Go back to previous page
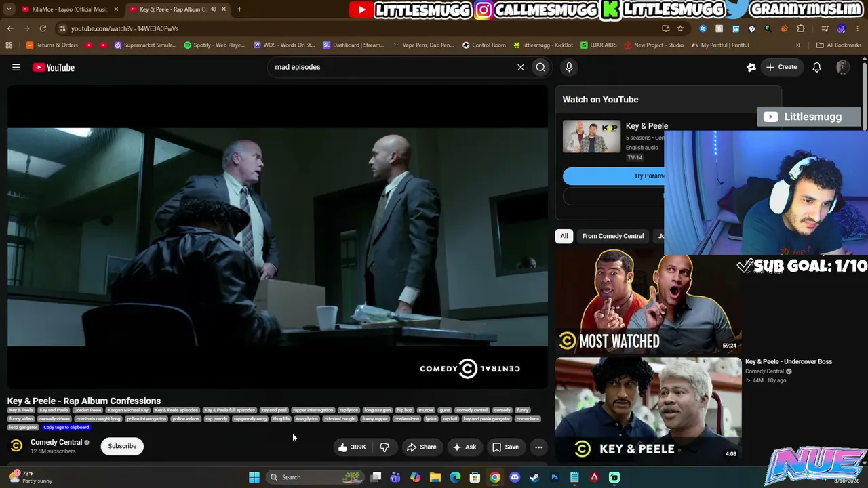The width and height of the screenshot is (868, 488). (10, 28)
